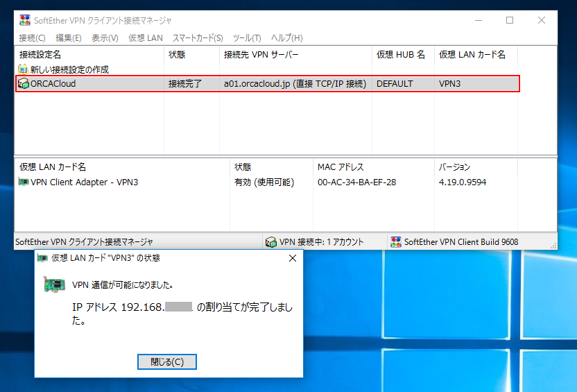Click the status bar VPN connecting icon

pos(271,242)
